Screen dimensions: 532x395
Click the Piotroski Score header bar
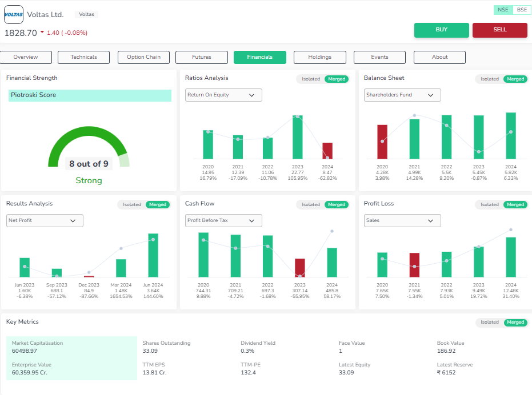[90, 95]
